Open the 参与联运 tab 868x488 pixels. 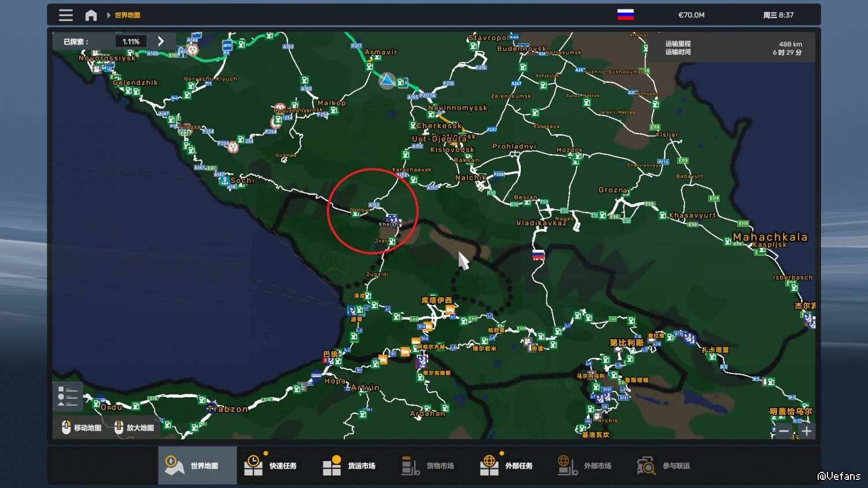pos(670,465)
